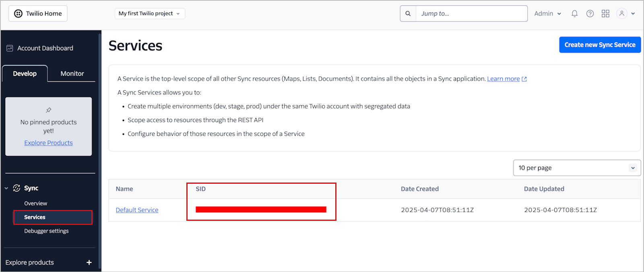
Task: Click the Date Updated column header
Action: click(544, 189)
